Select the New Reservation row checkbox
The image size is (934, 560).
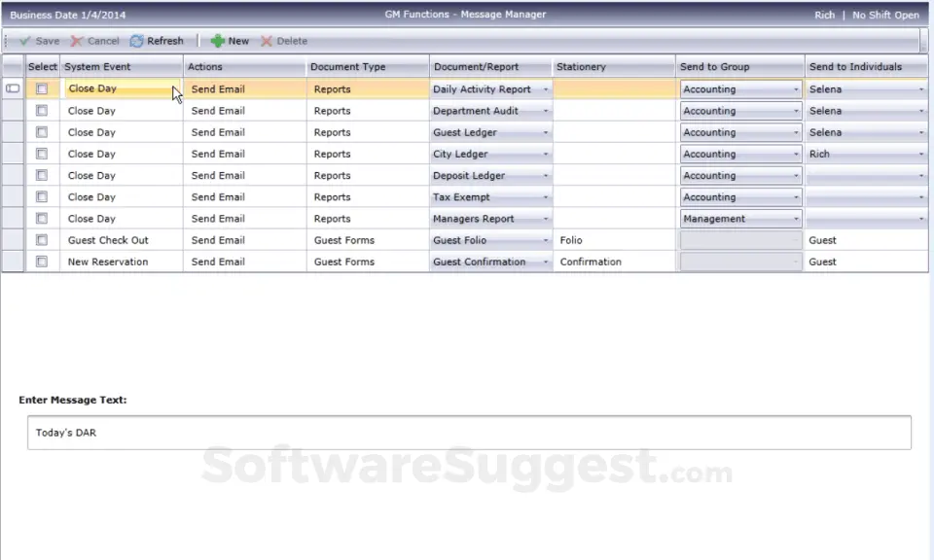coord(42,262)
